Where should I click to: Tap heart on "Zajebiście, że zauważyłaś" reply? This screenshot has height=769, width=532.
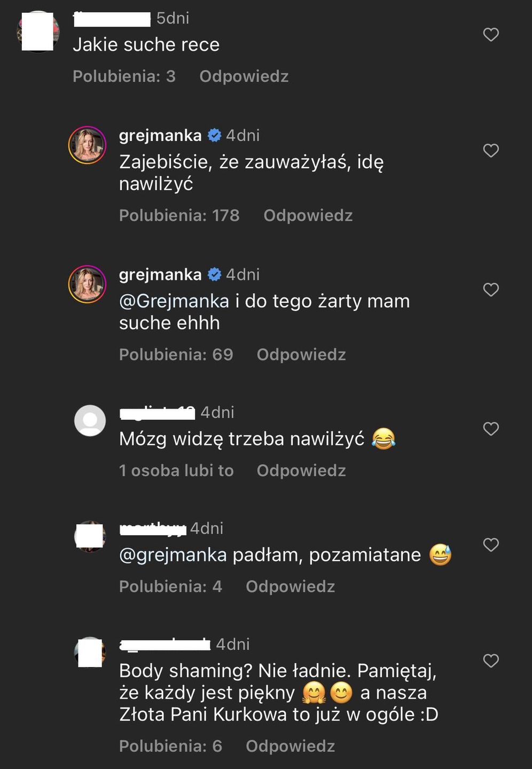click(490, 151)
